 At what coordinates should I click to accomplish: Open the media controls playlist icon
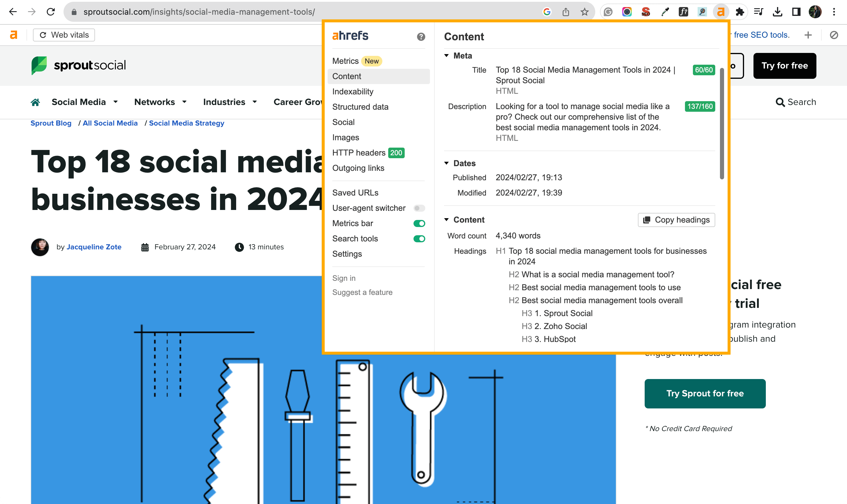(758, 12)
